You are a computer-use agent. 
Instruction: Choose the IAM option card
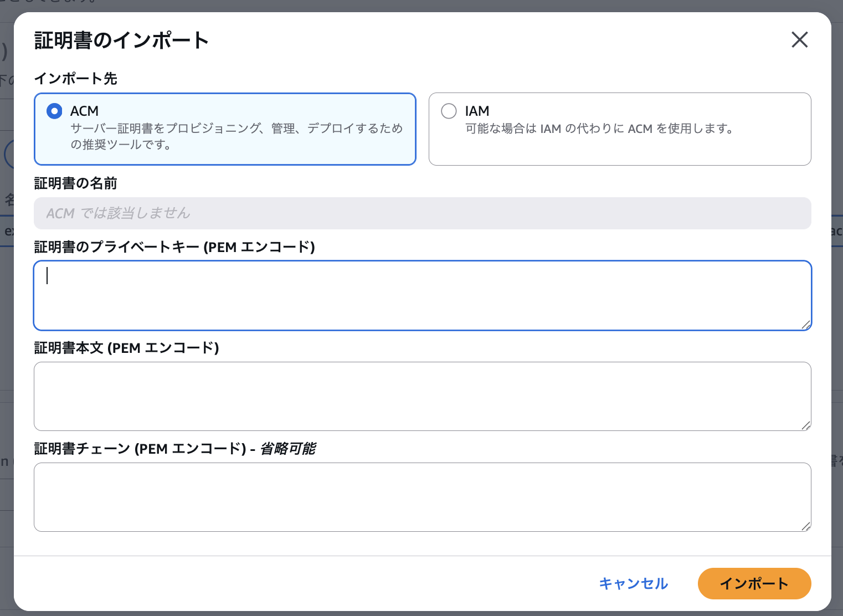pos(619,129)
